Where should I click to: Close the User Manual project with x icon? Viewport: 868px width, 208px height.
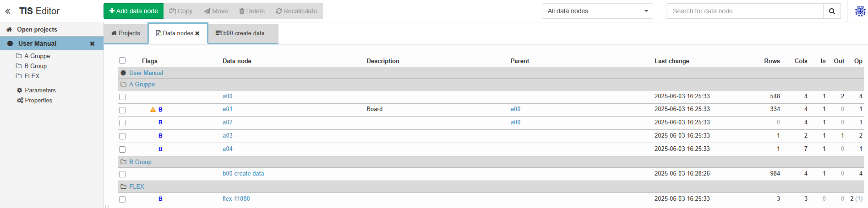[92, 43]
